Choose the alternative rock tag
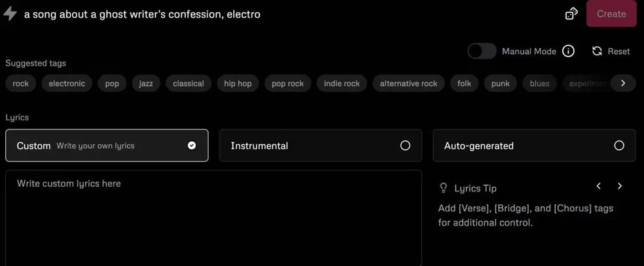Viewport: 644px width, 266px height. (x=408, y=84)
